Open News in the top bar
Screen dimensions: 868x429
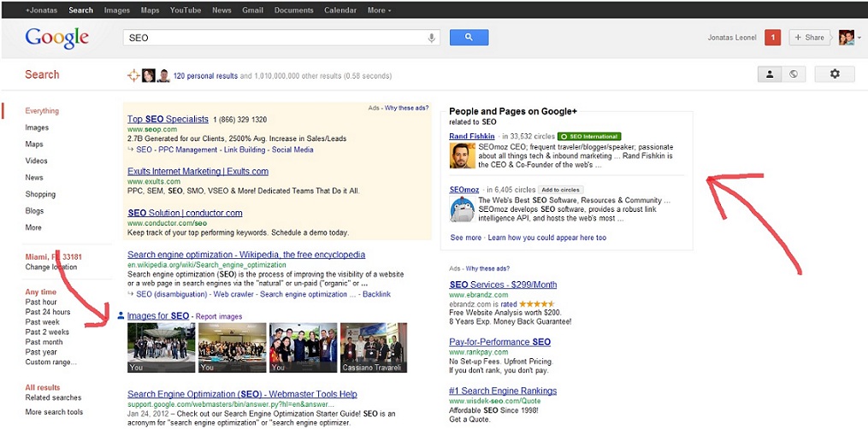(221, 10)
